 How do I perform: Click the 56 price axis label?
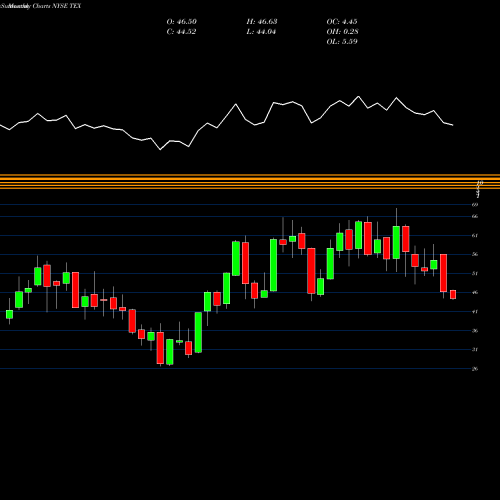coord(475,255)
